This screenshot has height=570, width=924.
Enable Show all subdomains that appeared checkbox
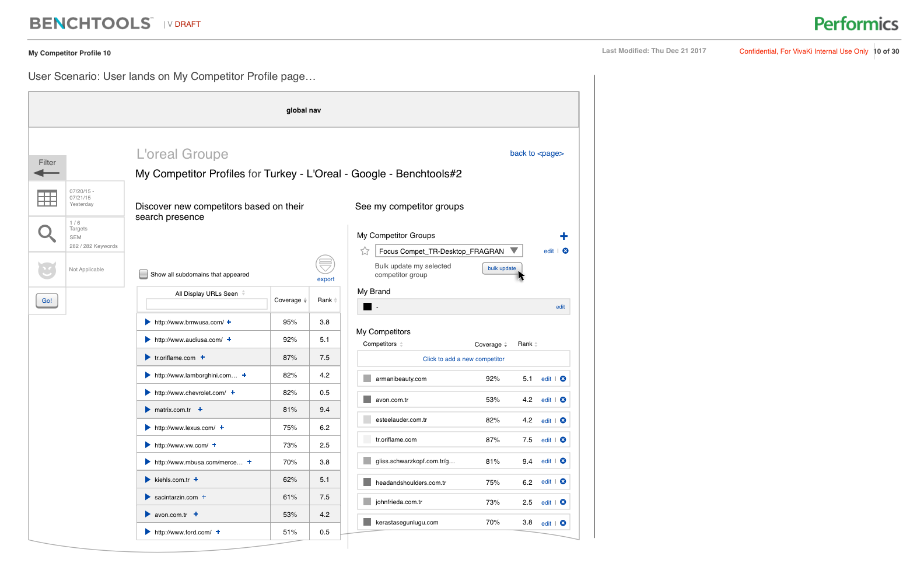click(143, 274)
